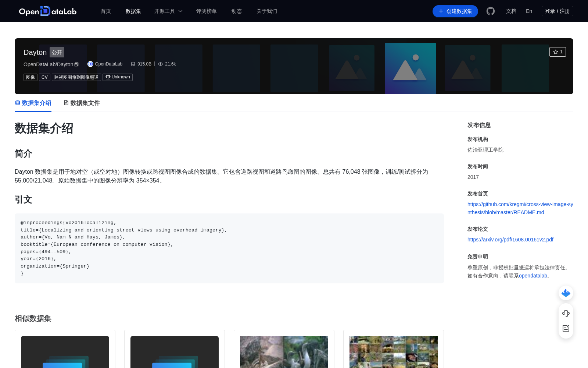This screenshot has height=368, width=588.
Task: Open the GitHub cross-view-image-synthesis link
Action: pos(520,208)
